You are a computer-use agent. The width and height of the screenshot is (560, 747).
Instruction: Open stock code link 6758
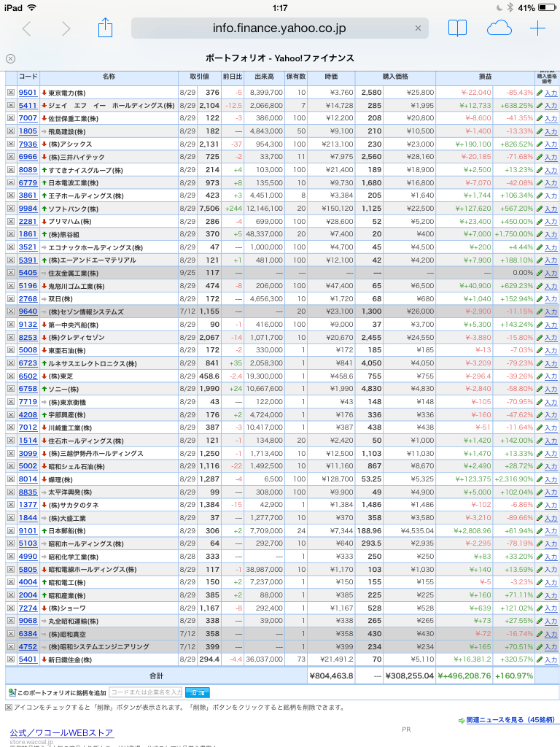[x=28, y=389]
